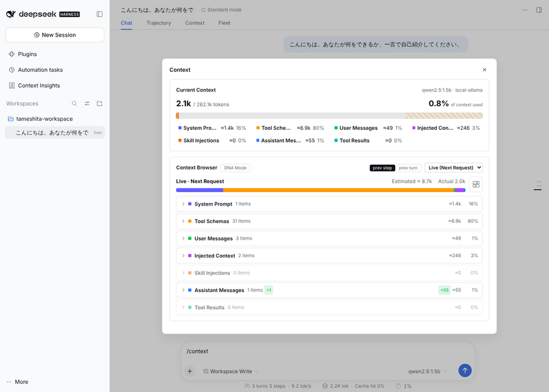Switch to the Fleet tab
This screenshot has width=549, height=392.
[224, 23]
